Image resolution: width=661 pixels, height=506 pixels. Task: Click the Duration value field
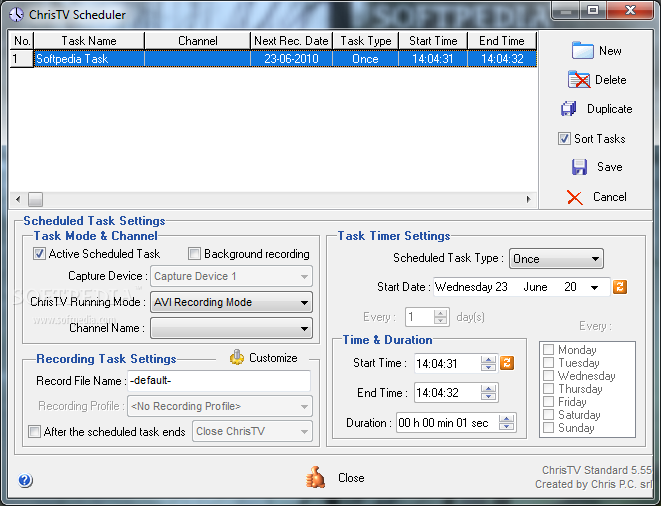(x=447, y=423)
